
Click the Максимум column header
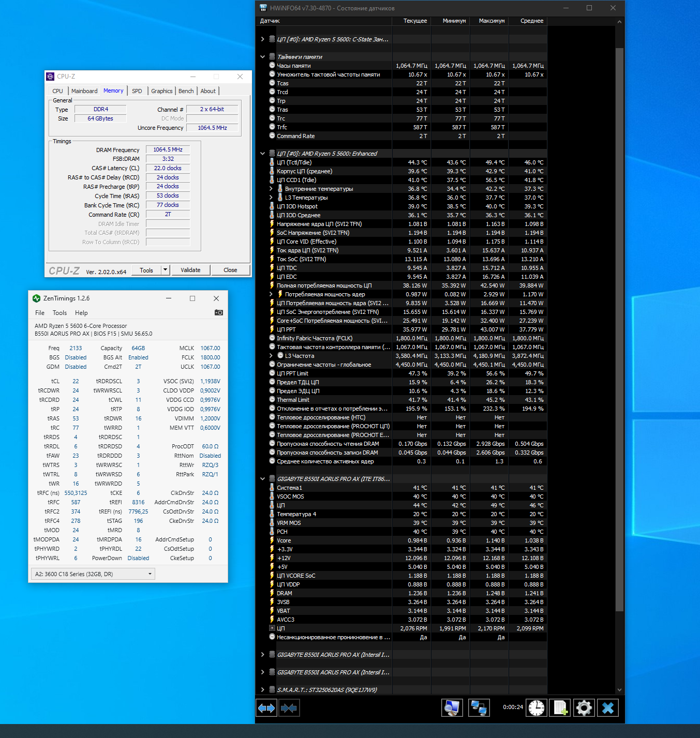[489, 21]
